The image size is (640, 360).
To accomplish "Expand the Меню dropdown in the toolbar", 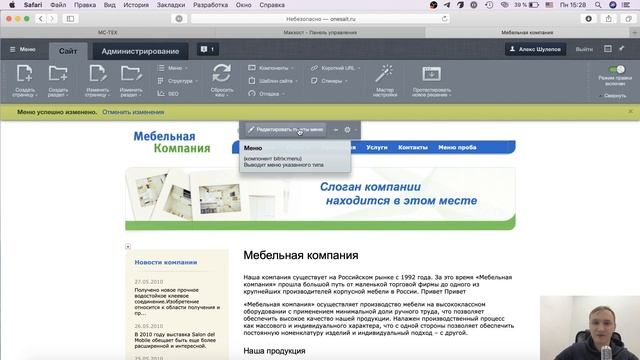I will [x=173, y=68].
